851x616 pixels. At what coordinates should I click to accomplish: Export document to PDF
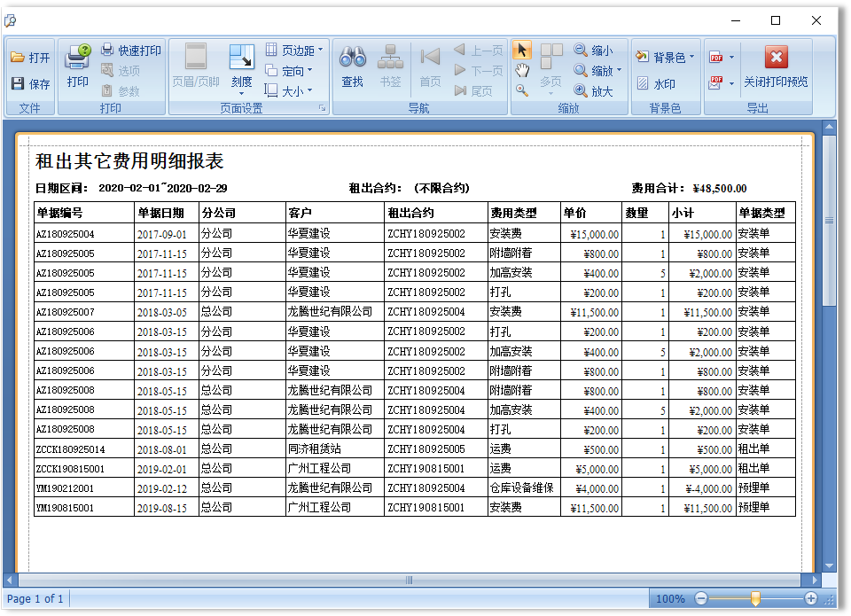coord(716,57)
